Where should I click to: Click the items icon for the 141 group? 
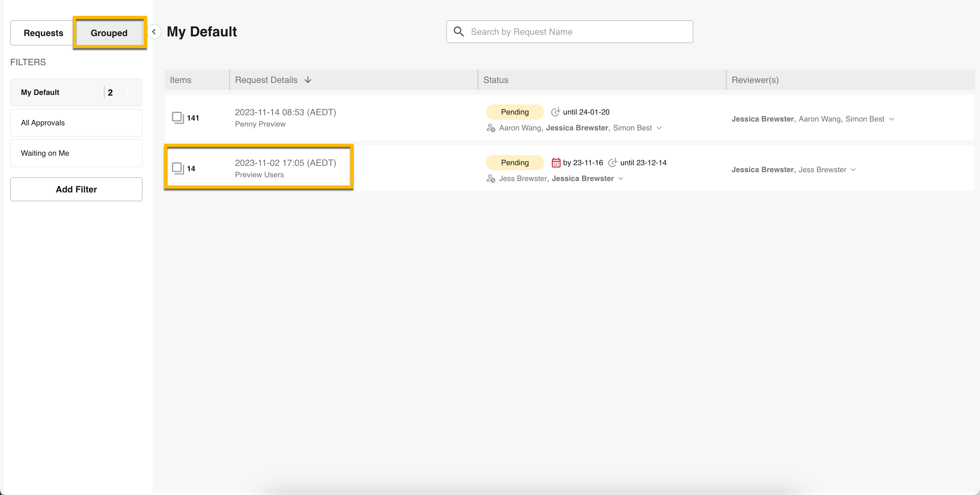178,117
